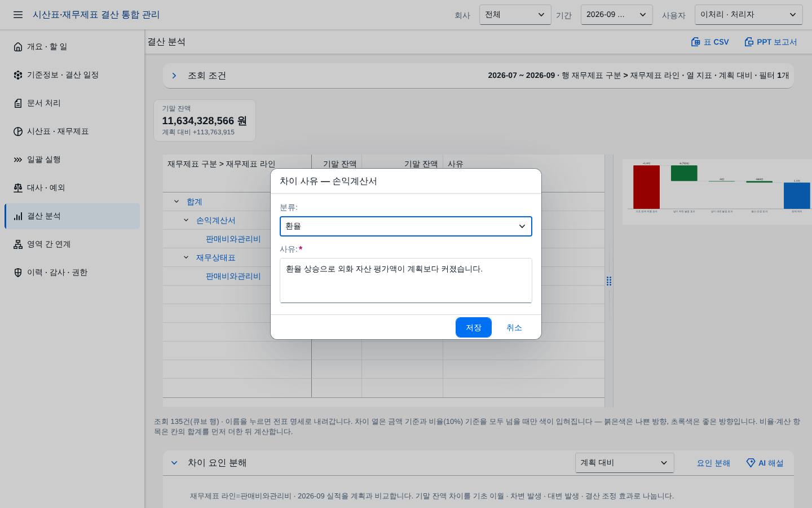Viewport: 812px width, 508px height.
Task: Open the 합계 row link
Action: [195, 202]
